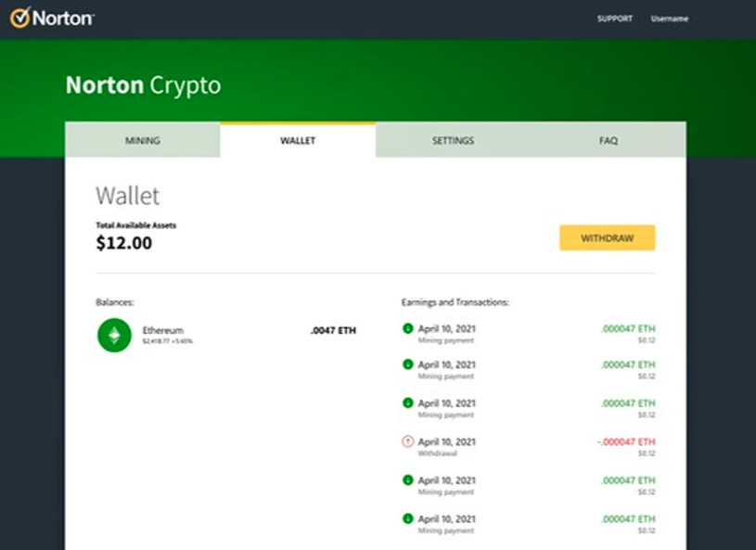Open the Settings tab

coord(454,140)
